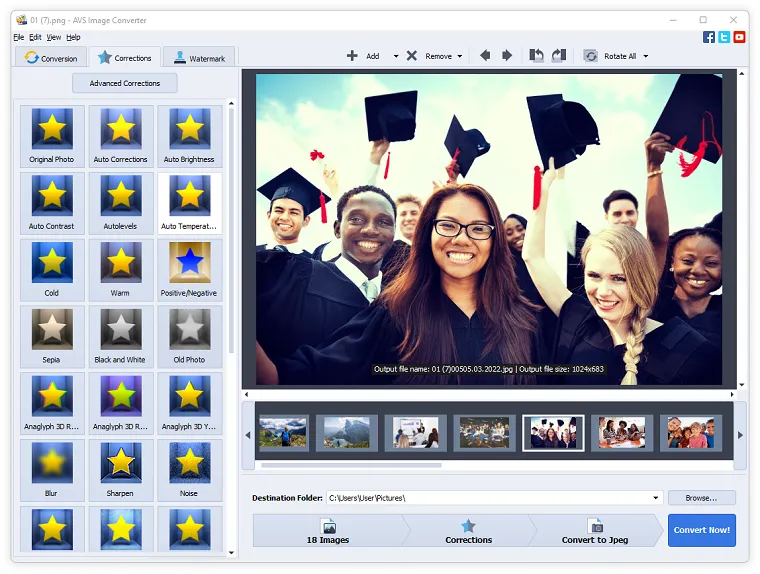Expand the Remove dropdown arrow

click(x=459, y=56)
